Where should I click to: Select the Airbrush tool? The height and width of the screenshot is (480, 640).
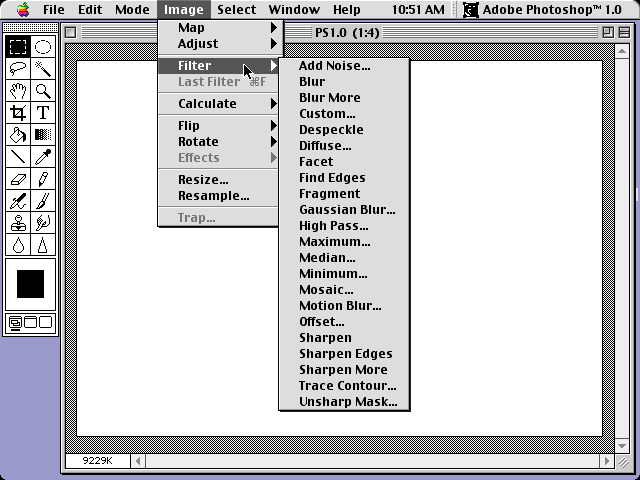tap(18, 201)
